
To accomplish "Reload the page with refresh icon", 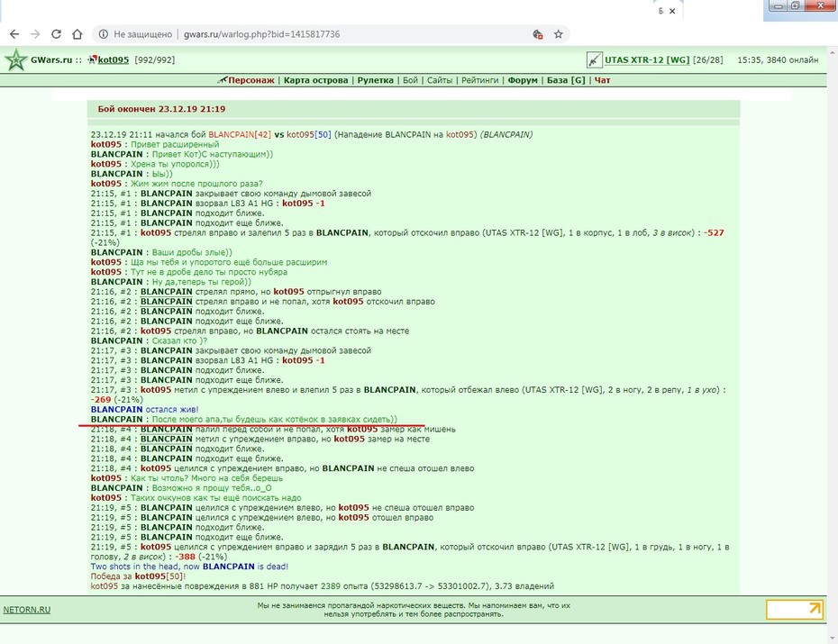I will tap(56, 34).
